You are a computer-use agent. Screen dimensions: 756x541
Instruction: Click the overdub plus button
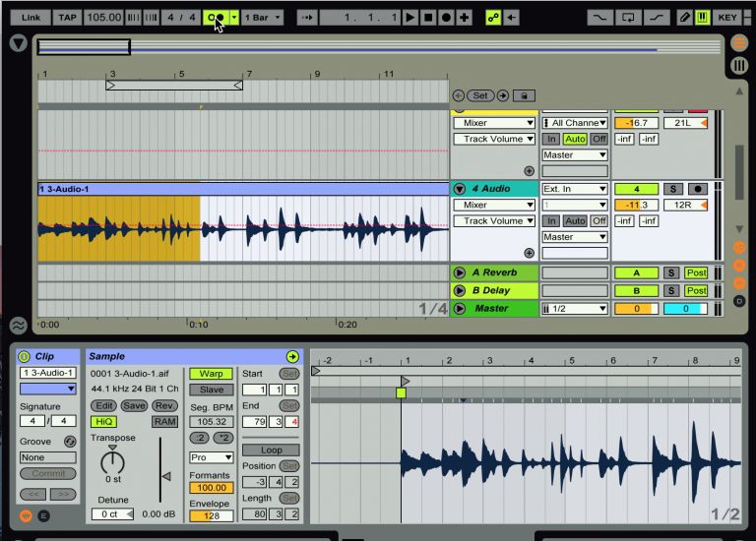tap(464, 18)
